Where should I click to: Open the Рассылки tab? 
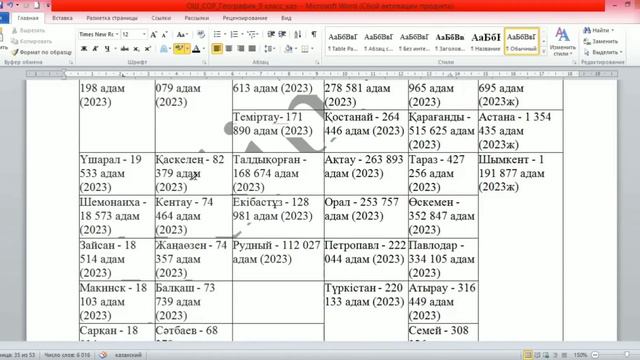[196, 18]
